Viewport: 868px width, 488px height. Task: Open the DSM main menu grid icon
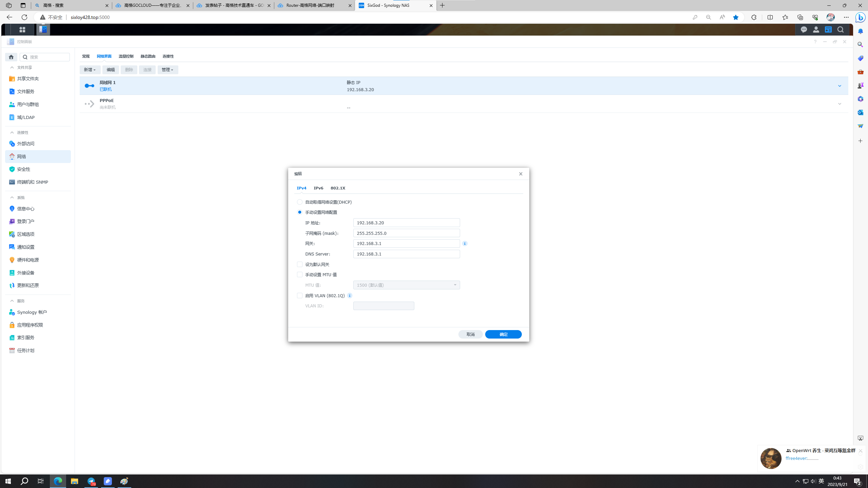pyautogui.click(x=22, y=30)
